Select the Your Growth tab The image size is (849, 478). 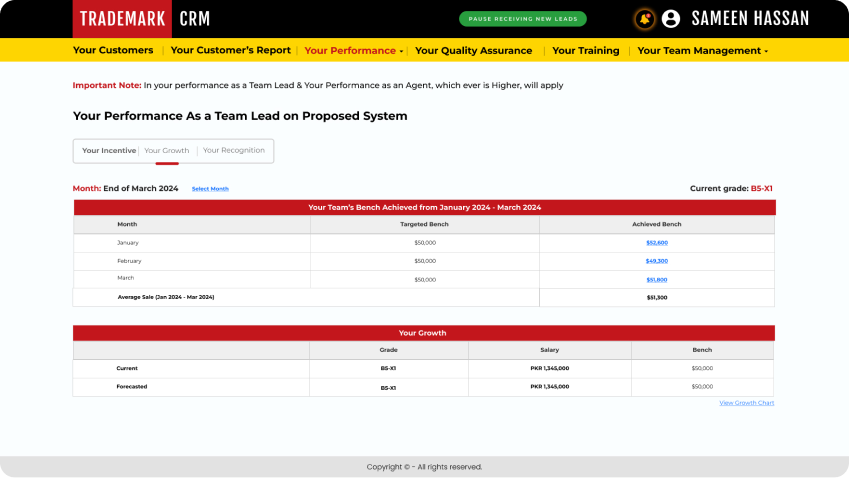tap(166, 151)
